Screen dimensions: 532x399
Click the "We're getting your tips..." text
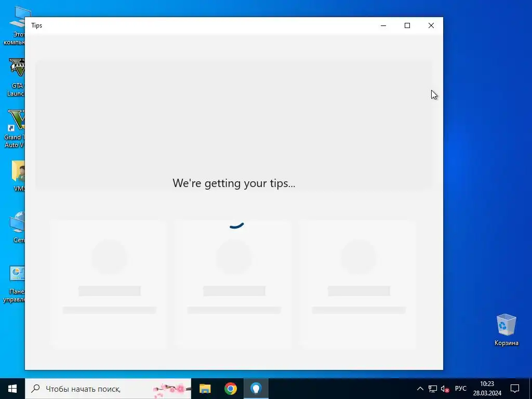(234, 183)
